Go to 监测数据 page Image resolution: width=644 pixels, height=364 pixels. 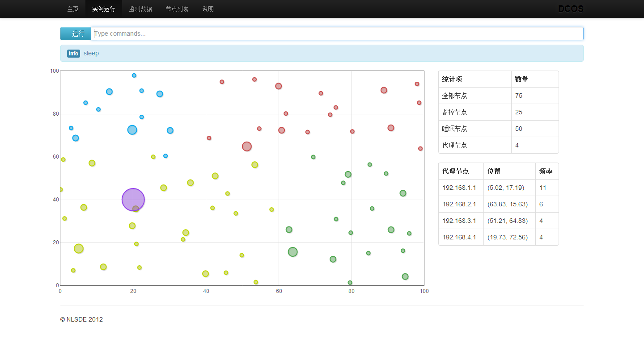(x=140, y=9)
